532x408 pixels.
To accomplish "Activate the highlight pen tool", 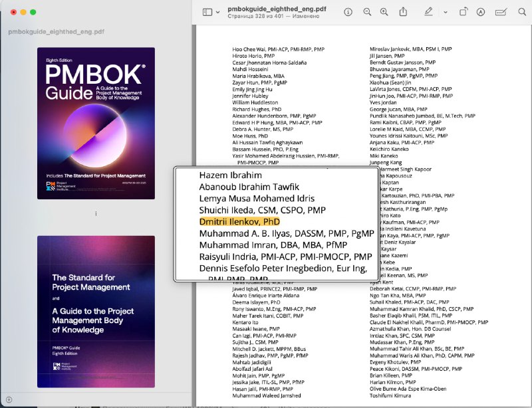I will (428, 12).
